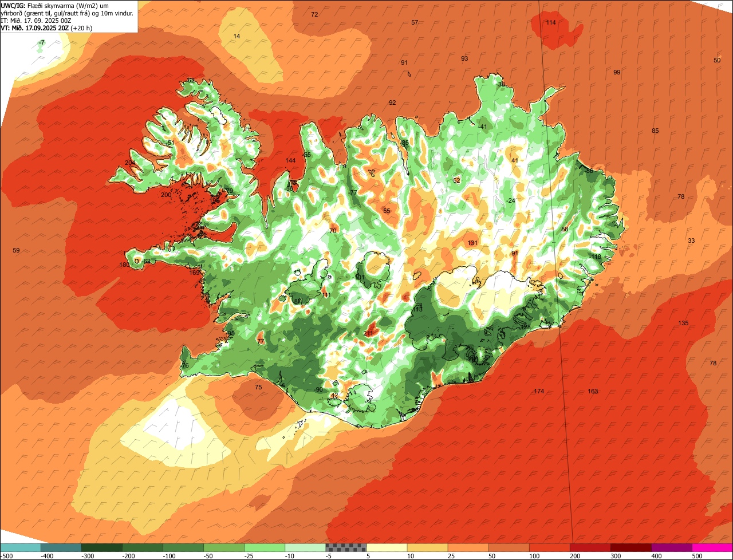
Task: Click the map value 174 southeast of Iceland
Action: tap(539, 391)
